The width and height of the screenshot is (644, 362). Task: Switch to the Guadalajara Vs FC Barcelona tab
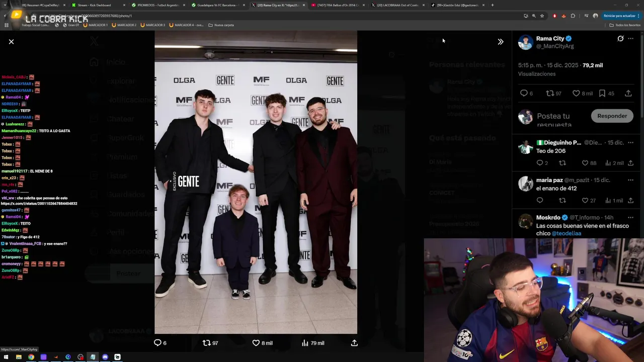[217, 5]
